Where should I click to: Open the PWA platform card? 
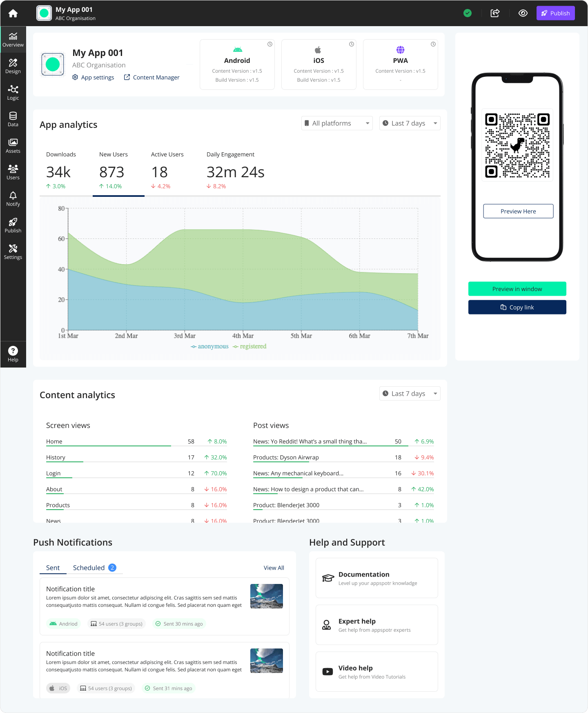coord(401,65)
